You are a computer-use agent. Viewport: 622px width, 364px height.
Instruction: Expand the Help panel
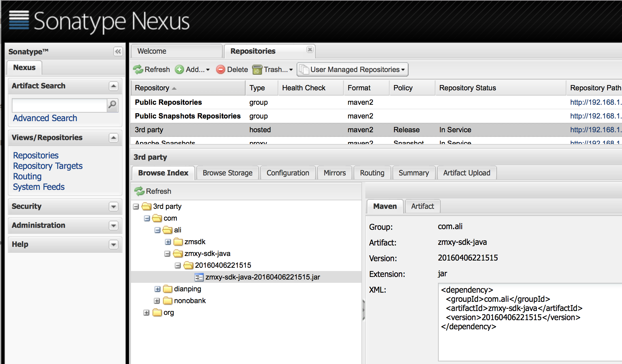coord(113,245)
